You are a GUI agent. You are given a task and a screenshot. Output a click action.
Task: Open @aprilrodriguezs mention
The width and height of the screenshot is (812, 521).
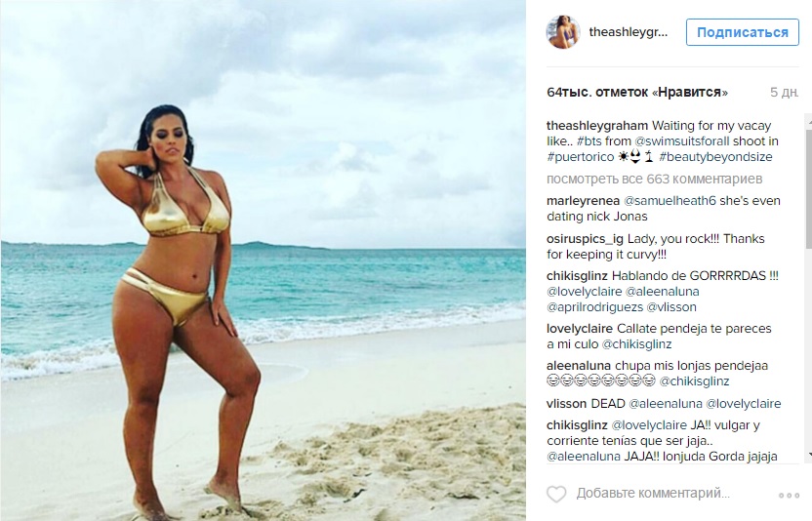[595, 307]
